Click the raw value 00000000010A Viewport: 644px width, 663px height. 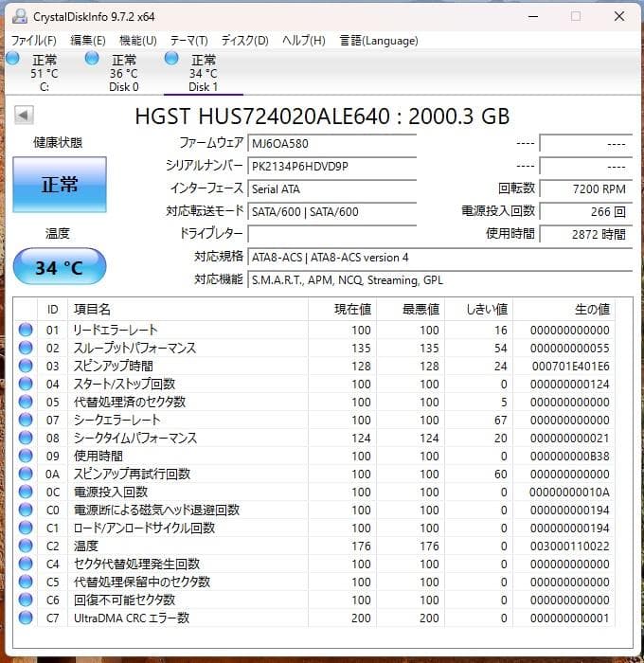click(569, 492)
